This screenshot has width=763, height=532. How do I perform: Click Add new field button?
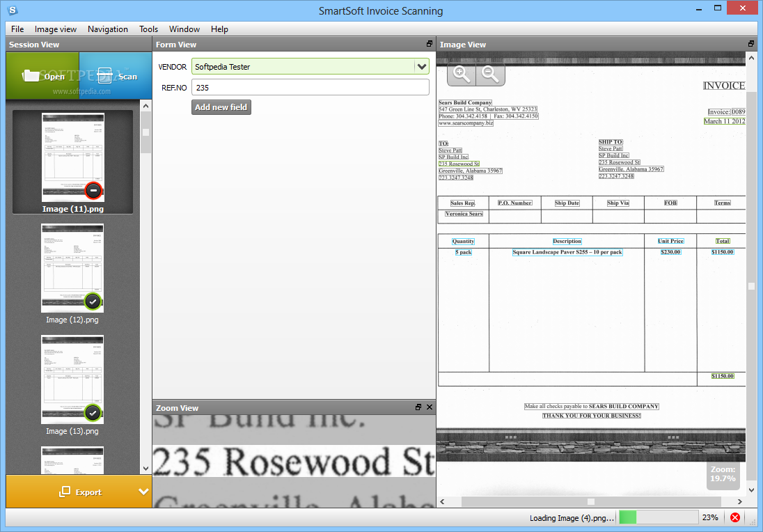click(221, 107)
